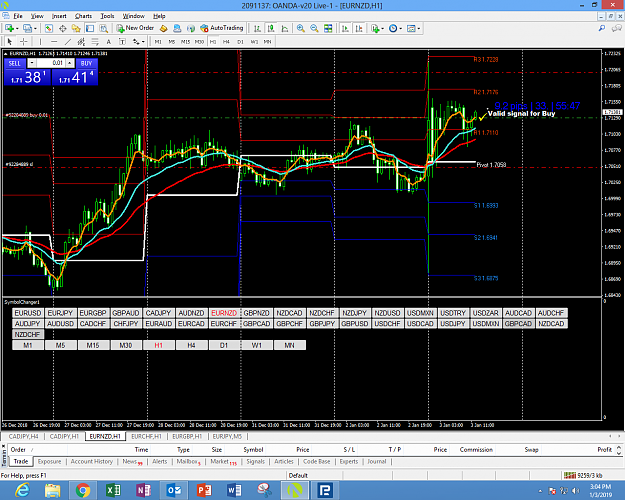Open Excel from the taskbar
The width and height of the screenshot is (625, 500).
point(113,490)
